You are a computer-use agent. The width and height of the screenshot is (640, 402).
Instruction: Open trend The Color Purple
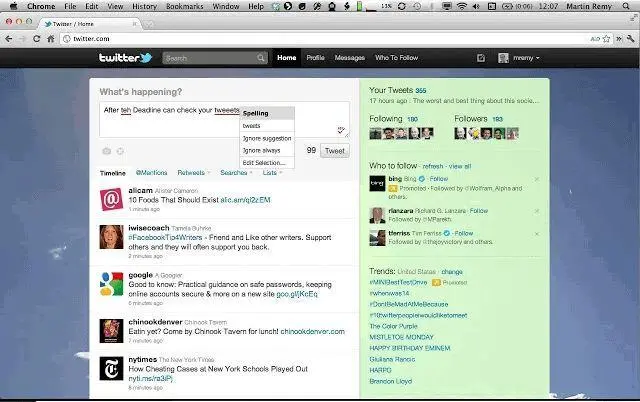[x=393, y=326]
